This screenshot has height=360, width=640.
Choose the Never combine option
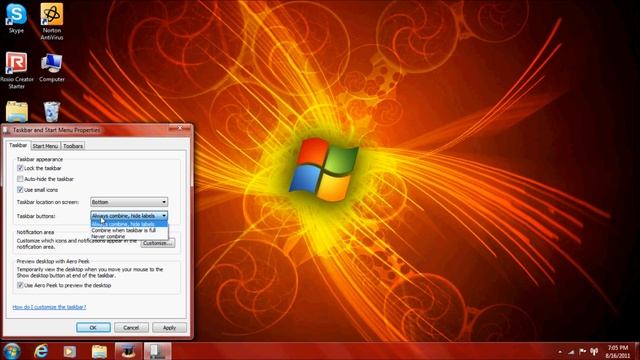coord(129,236)
